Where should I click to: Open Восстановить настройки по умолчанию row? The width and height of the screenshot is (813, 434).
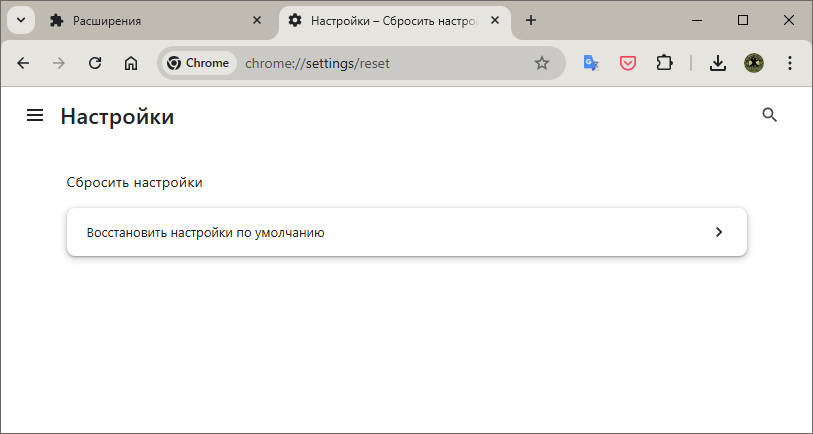(x=407, y=232)
